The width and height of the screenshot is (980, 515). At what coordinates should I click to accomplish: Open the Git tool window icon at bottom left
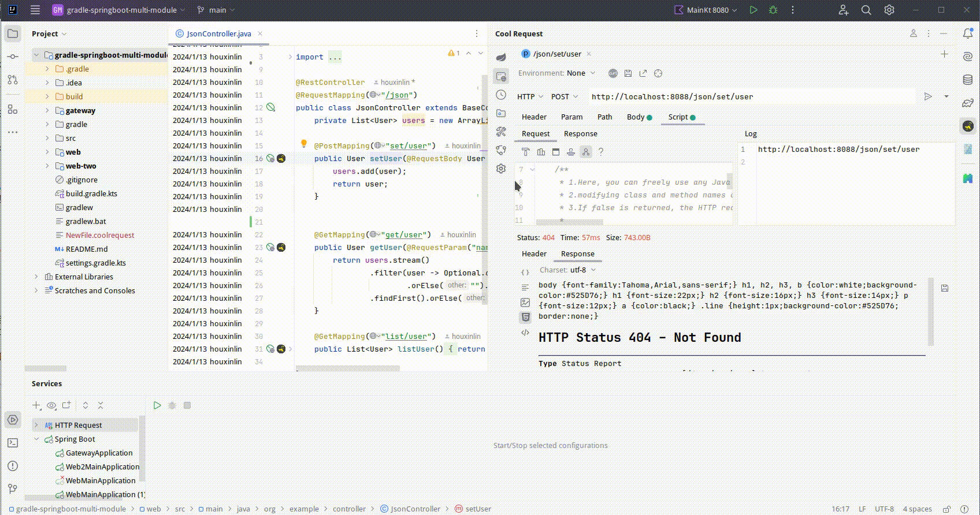[13, 489]
